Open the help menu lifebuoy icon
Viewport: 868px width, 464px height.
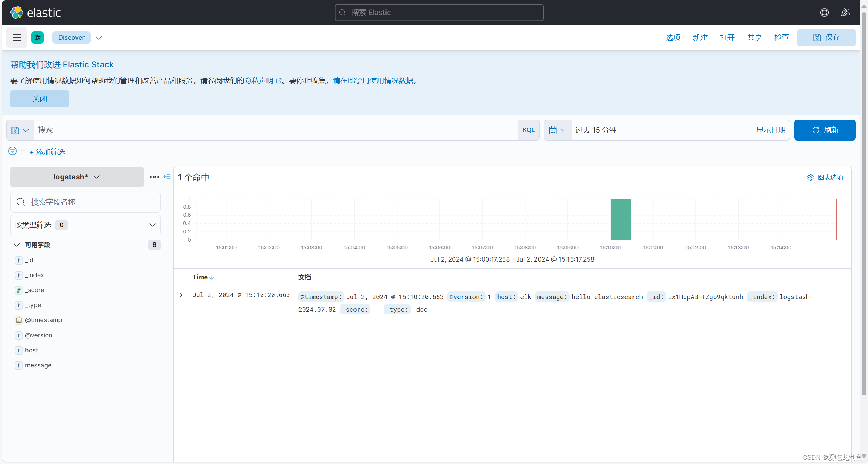pyautogui.click(x=824, y=13)
